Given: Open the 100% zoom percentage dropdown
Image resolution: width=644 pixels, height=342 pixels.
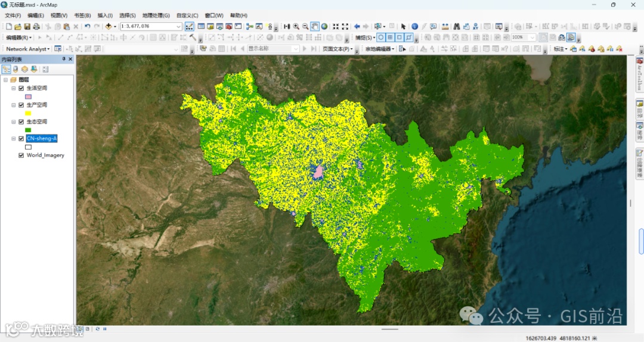Looking at the screenshot, I should [x=532, y=38].
